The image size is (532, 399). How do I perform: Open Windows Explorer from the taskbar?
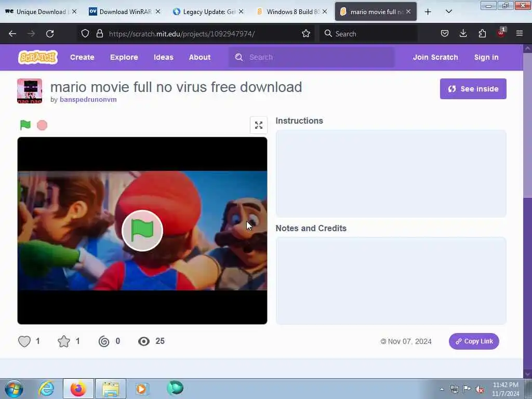pos(111,389)
